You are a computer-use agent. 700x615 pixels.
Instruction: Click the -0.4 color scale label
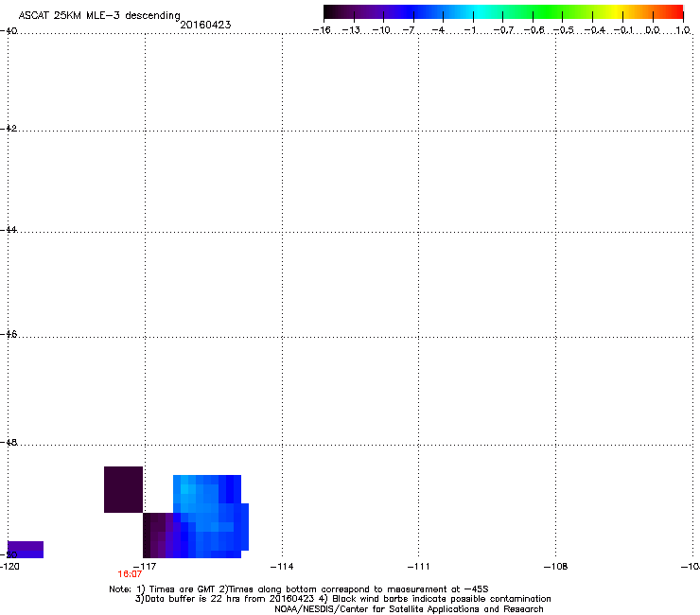(594, 30)
